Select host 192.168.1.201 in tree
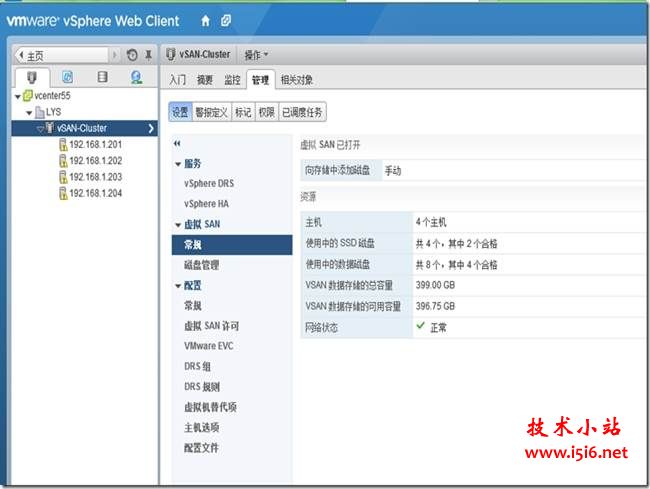Image resolution: width=650 pixels, height=489 pixels. coord(96,145)
